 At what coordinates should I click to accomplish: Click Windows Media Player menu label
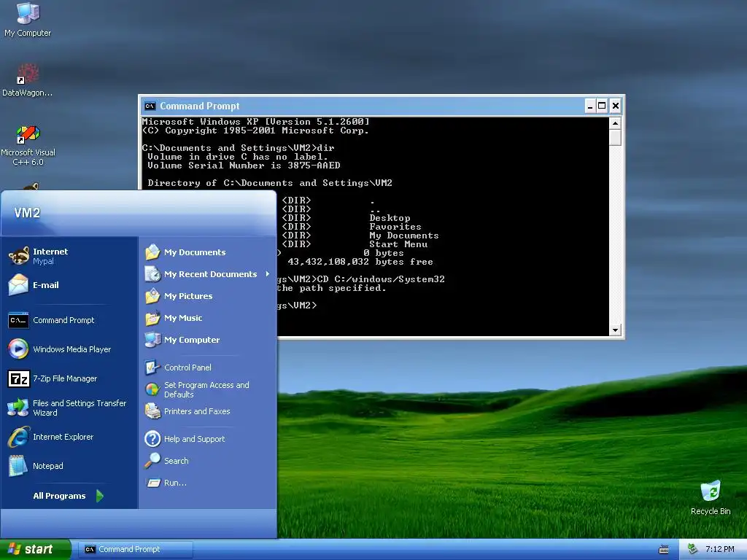pos(72,349)
